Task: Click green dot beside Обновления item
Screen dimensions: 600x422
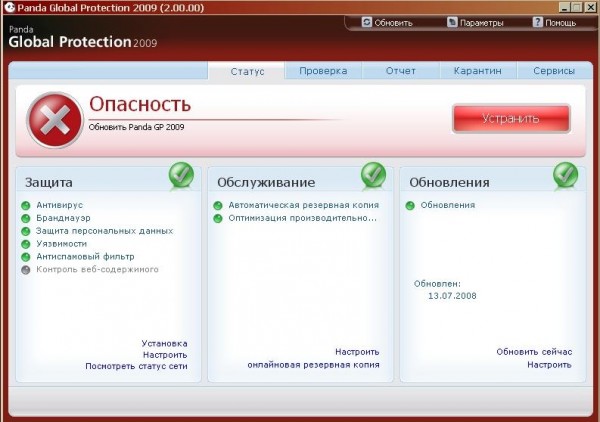Action: click(x=410, y=206)
